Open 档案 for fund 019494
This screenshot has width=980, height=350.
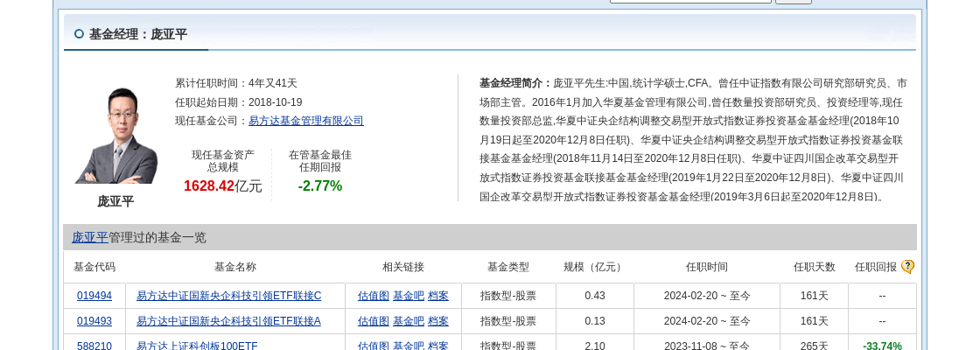point(438,296)
